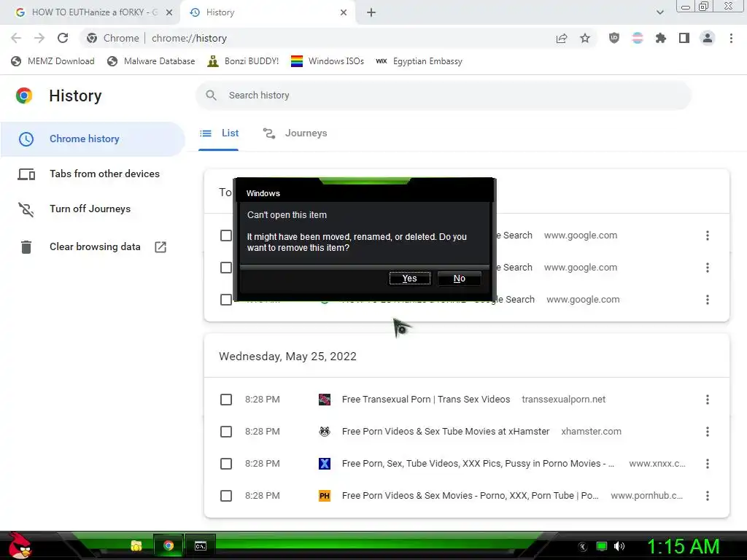Click the external link icon beside Clear browsing data
Viewport: 747px width, 560px height.
coord(160,246)
